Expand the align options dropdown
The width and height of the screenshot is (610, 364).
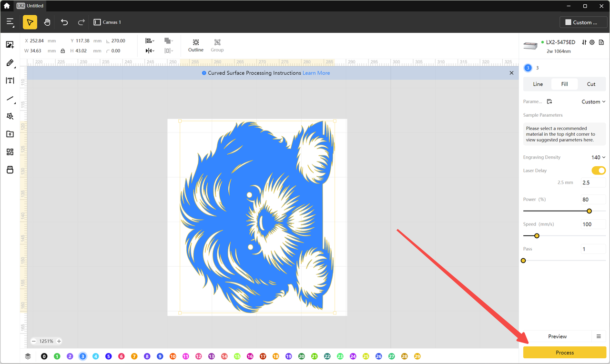[x=150, y=41]
